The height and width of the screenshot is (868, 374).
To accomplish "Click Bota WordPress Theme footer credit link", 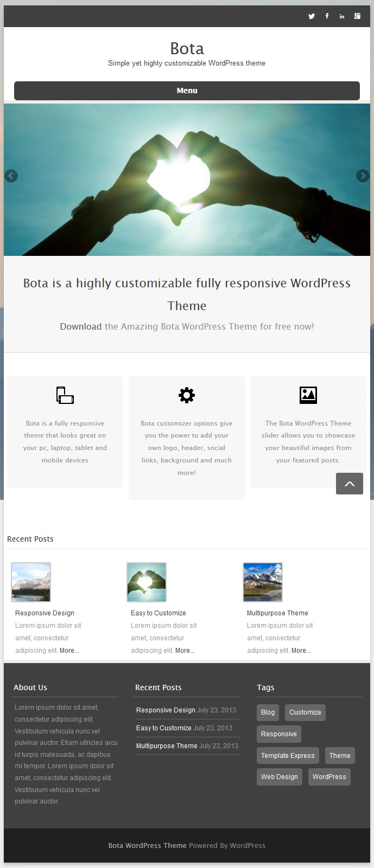I will point(148,845).
